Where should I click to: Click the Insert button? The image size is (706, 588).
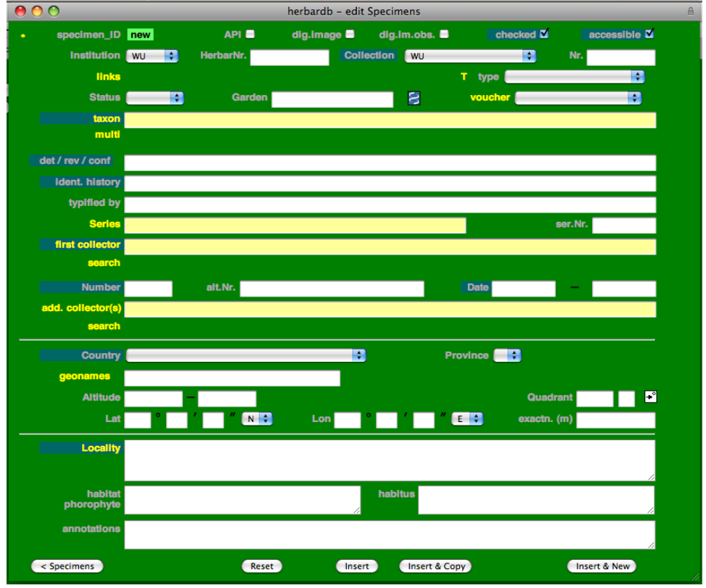pos(357,566)
